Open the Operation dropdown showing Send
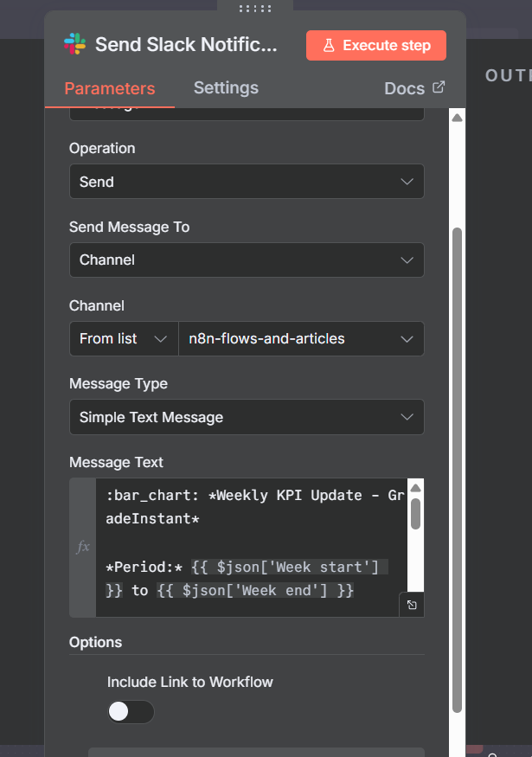532x757 pixels. 247,182
